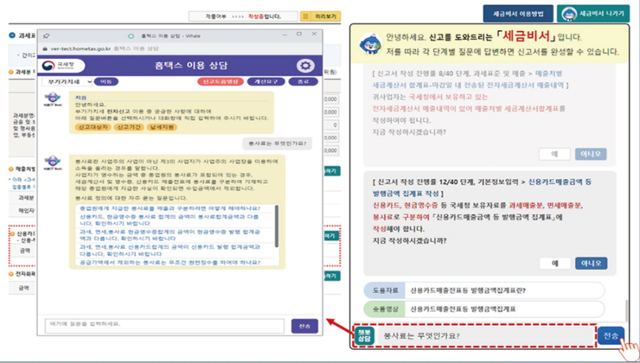Open FAQ link about 종업원에게 지급한 봉사료
Screen dimensions: 640x363
(x=170, y=208)
